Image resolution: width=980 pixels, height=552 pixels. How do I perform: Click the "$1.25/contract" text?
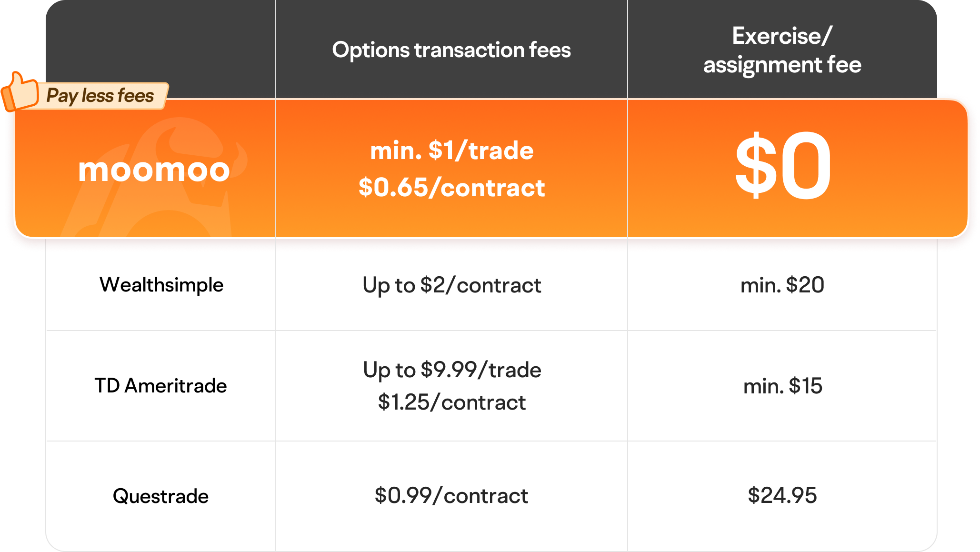coord(451,402)
